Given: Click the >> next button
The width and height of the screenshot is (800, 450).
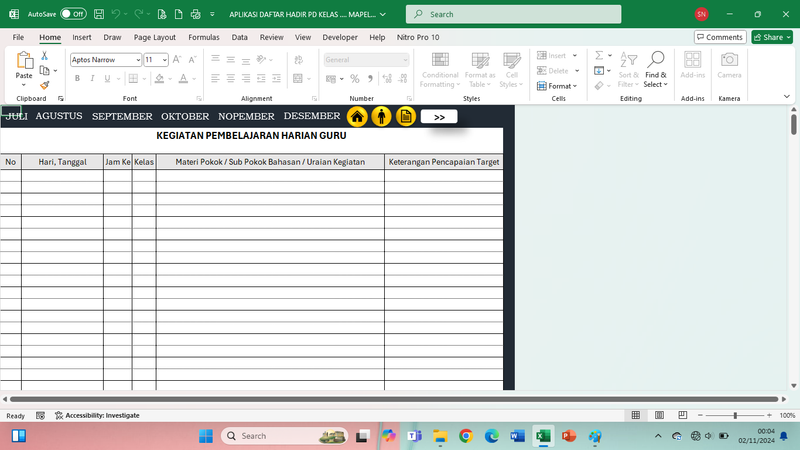Looking at the screenshot, I should (439, 117).
